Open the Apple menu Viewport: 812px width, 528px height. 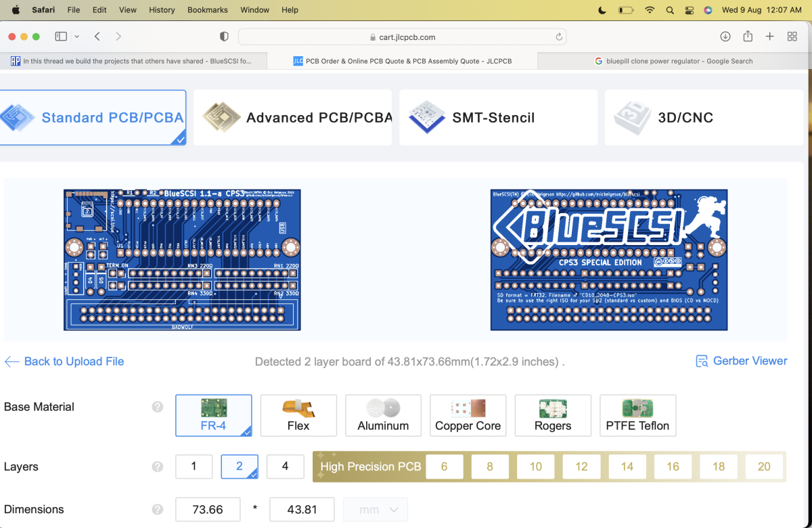click(x=16, y=9)
